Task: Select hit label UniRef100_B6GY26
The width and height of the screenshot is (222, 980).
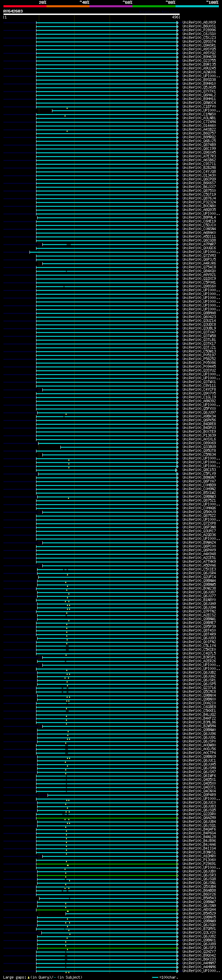Action: [x=199, y=894]
